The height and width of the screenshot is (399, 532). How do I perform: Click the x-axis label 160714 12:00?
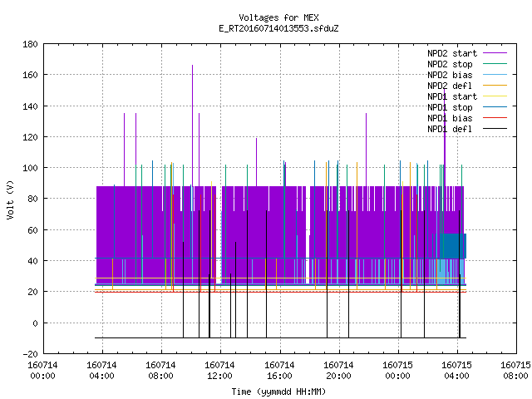219,371
